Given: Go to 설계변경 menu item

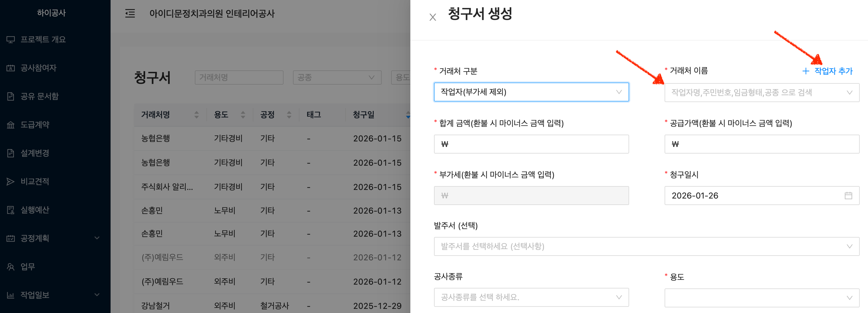Looking at the screenshot, I should (35, 153).
